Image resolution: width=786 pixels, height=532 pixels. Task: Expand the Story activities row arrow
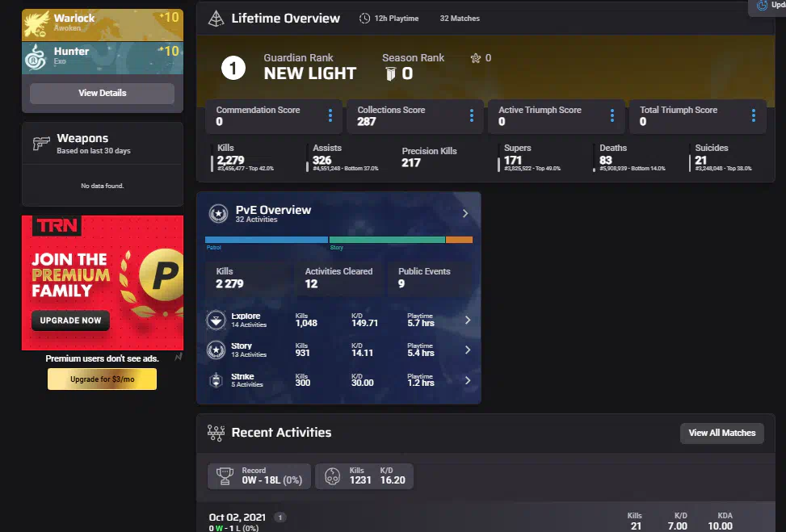pos(468,350)
